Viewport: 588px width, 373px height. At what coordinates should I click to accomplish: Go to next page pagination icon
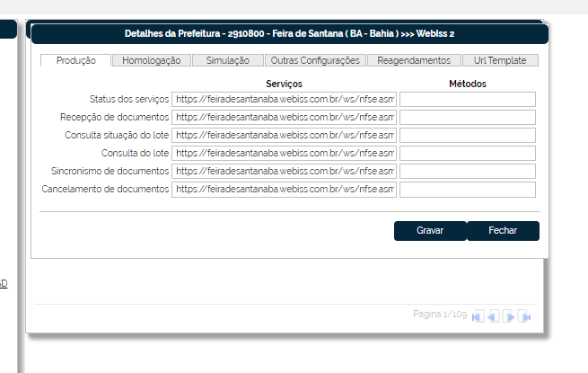[508, 316]
